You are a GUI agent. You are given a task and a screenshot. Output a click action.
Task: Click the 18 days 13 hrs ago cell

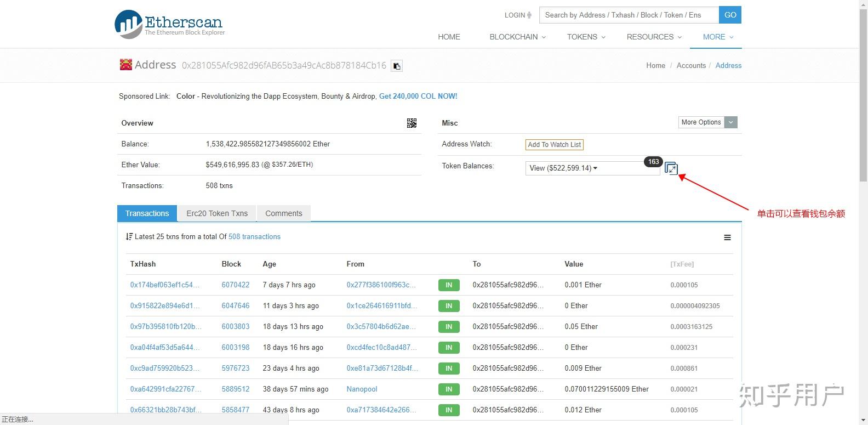[293, 326]
